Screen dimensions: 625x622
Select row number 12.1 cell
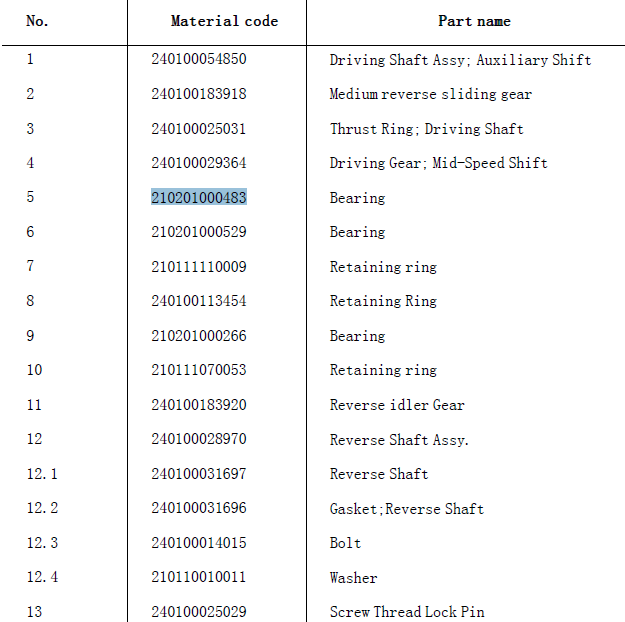(x=42, y=474)
